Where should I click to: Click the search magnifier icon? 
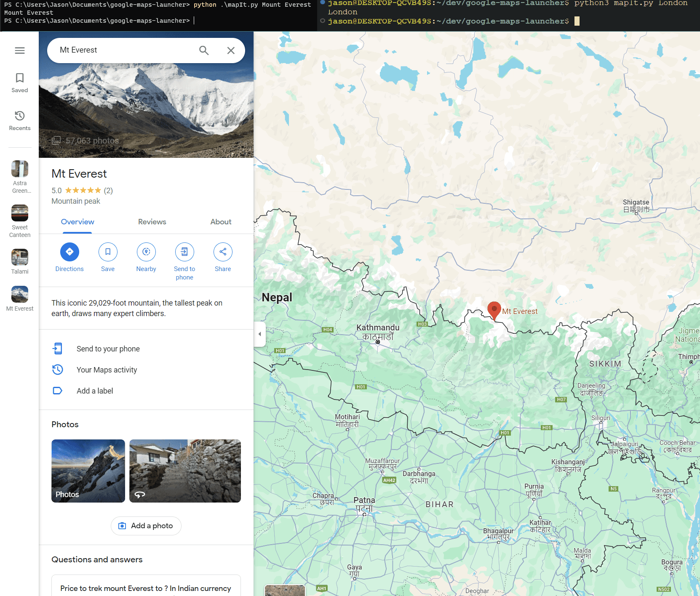[204, 51]
